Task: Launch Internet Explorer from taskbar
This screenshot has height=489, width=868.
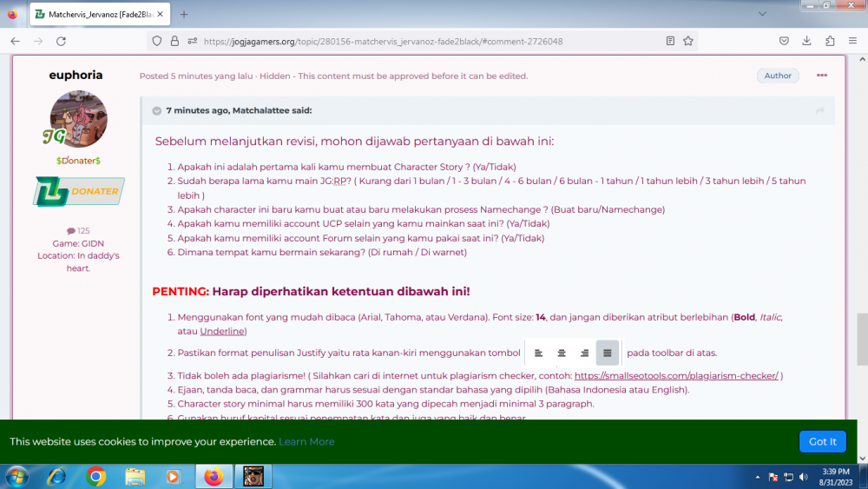Action: coord(56,477)
